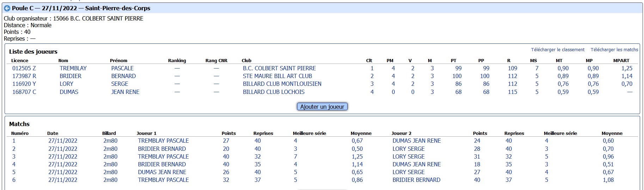Click BRIDIER BERNARD as Joueur 2 in match 6
This screenshot has width=644, height=190.
pos(417,180)
